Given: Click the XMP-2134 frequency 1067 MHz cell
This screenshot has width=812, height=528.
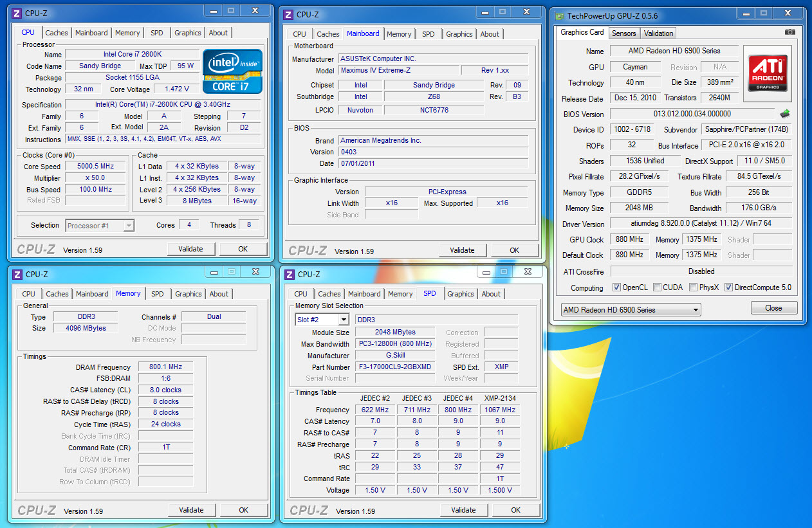Looking at the screenshot, I should click(x=500, y=410).
